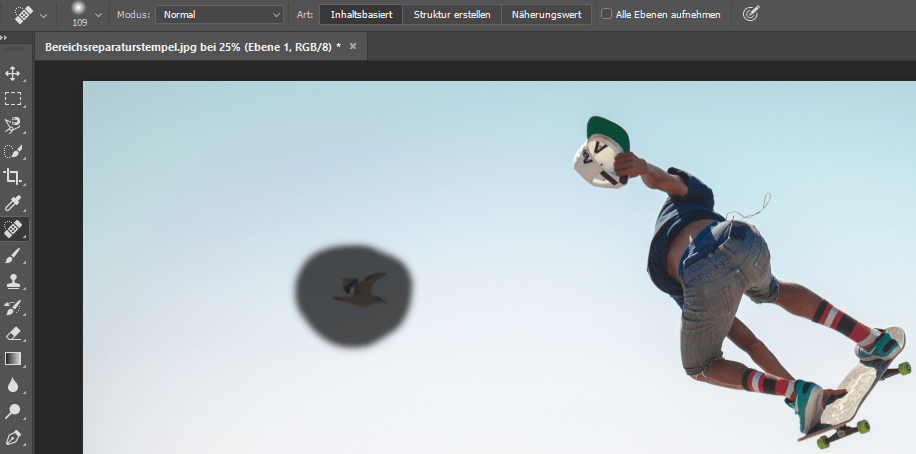Open the Modus dropdown set to Normal
The width and height of the screenshot is (916, 454).
(x=219, y=15)
